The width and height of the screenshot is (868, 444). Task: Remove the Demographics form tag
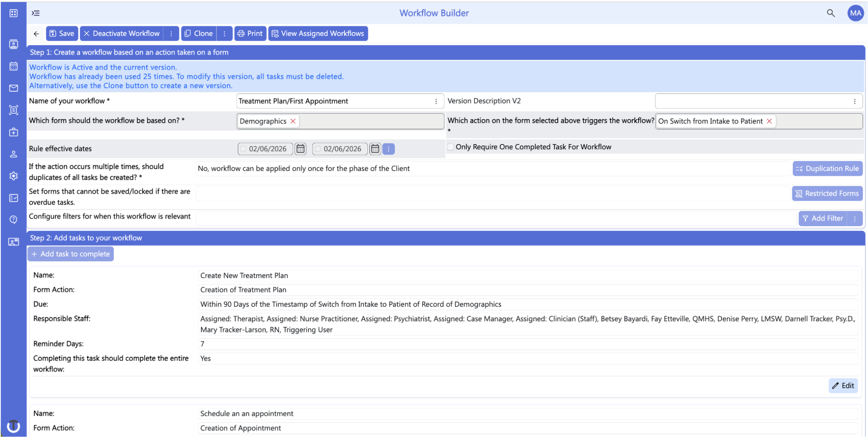(293, 121)
